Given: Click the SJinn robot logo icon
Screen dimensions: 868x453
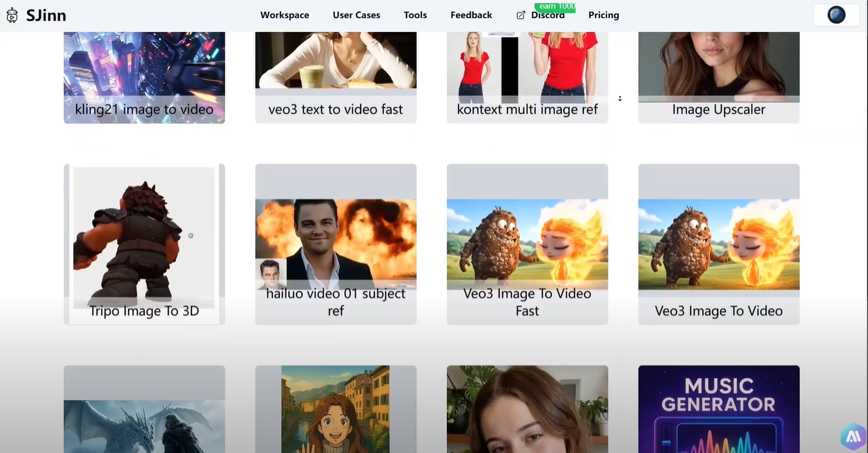Looking at the screenshot, I should 12,15.
